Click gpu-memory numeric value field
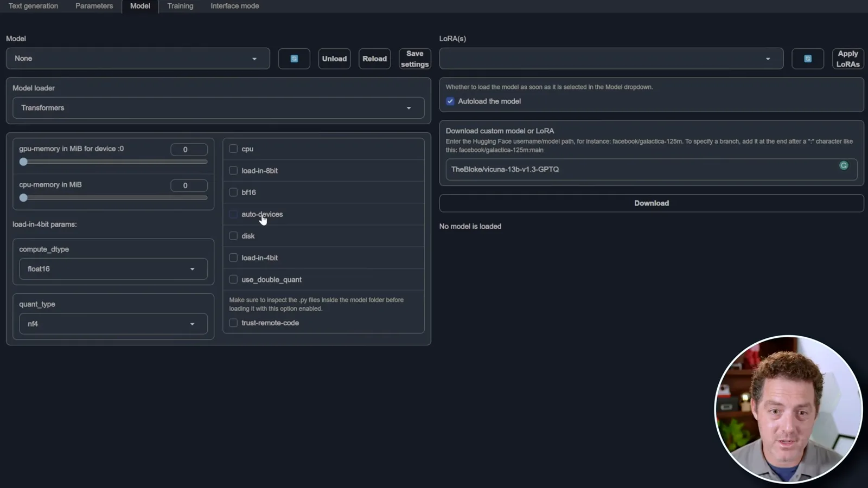This screenshot has height=488, width=868. [189, 150]
